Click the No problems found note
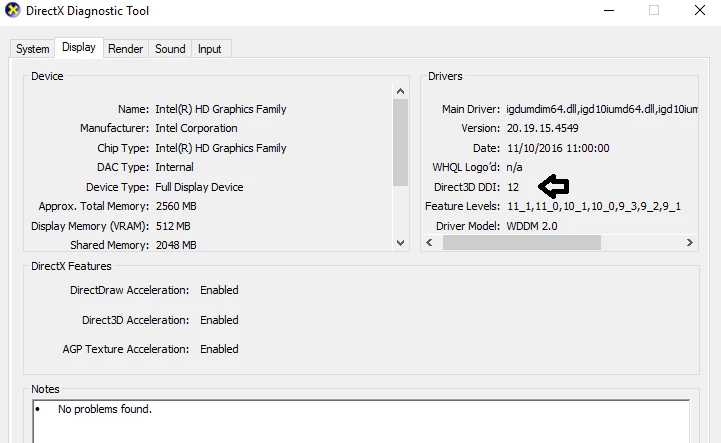Screen dimensions: 721x443 point(105,409)
